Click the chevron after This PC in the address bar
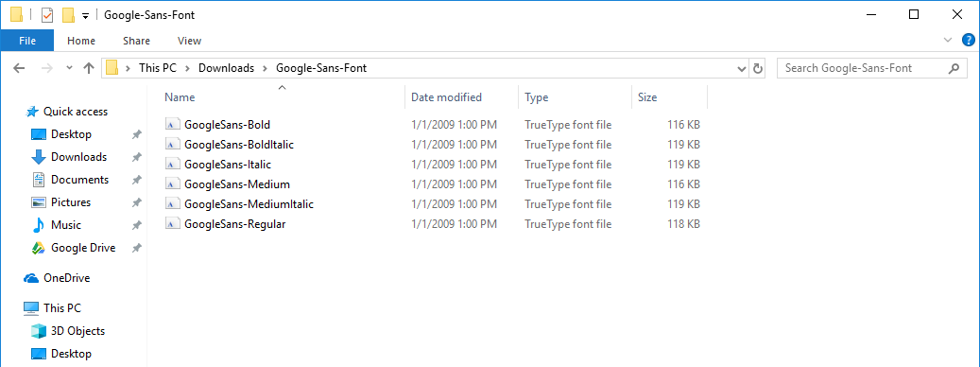Screen dimensions: 980x367 (x=187, y=68)
